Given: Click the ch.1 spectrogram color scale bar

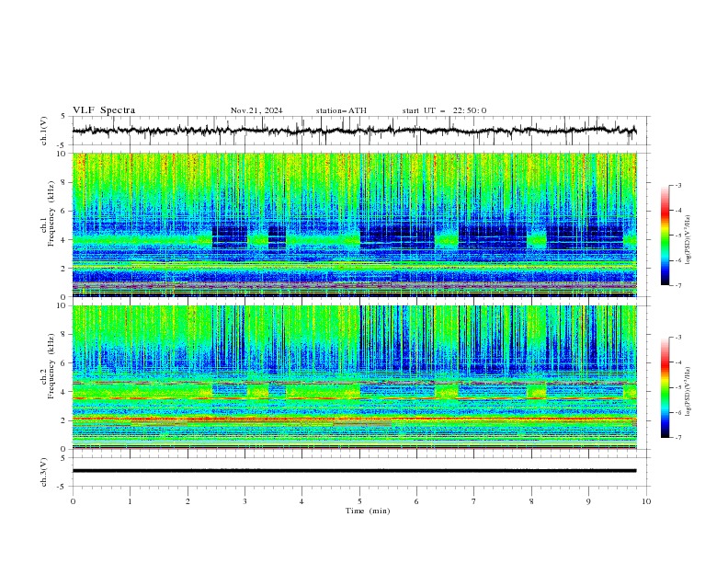Looking at the screenshot, I should click(665, 235).
